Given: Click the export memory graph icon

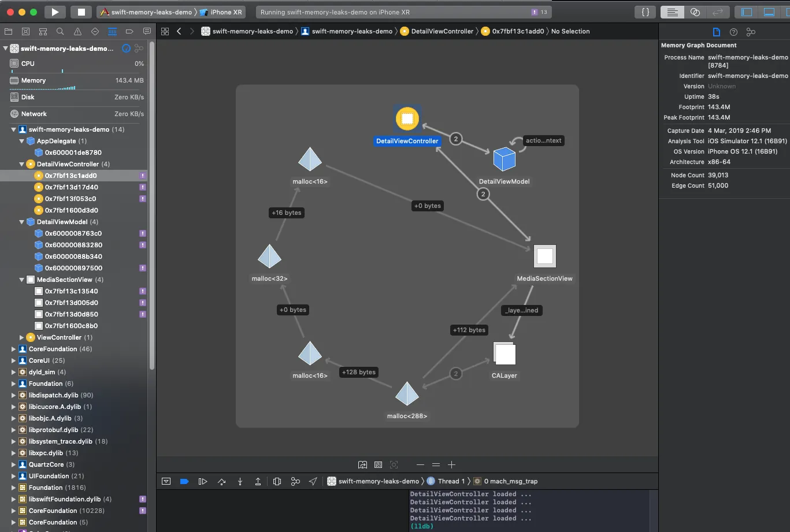Looking at the screenshot, I should tap(362, 464).
